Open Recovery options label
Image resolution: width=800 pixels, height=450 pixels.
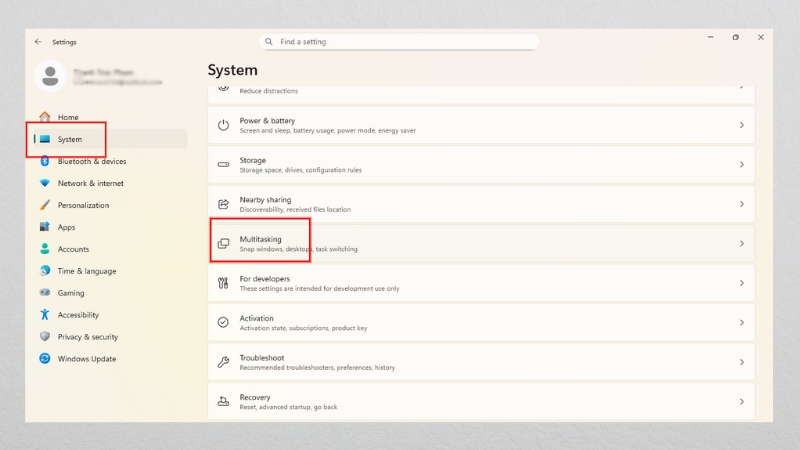255,397
